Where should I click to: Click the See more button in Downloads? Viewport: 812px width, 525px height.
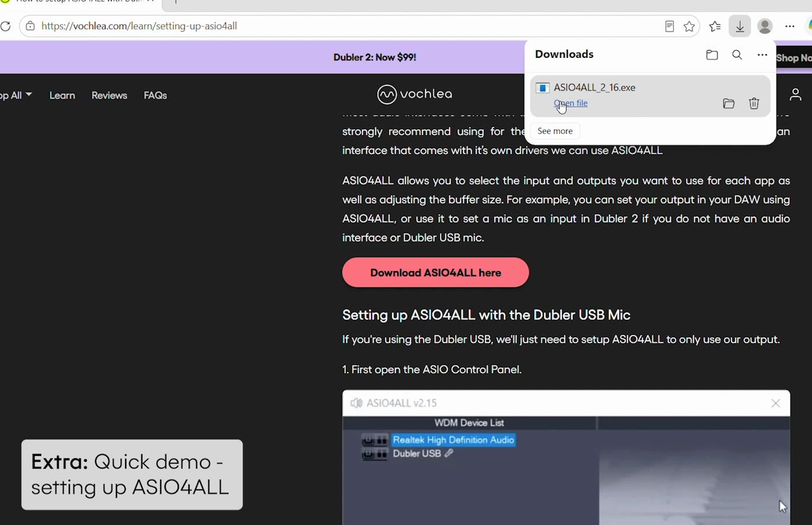click(555, 131)
